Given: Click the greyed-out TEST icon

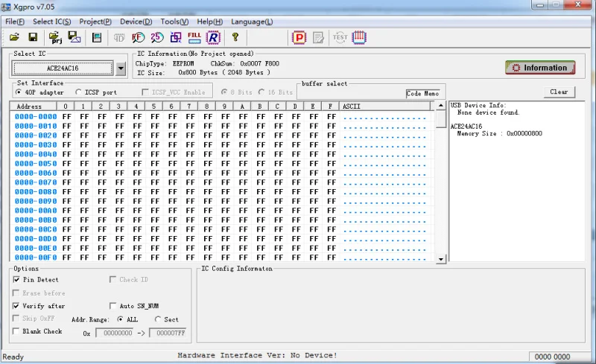Looking at the screenshot, I should pos(340,37).
